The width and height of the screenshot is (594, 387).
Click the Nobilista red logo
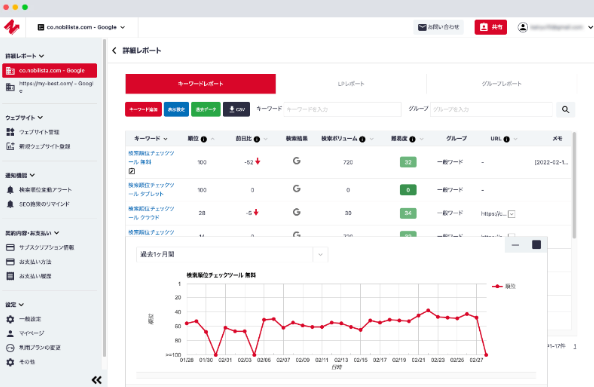12,27
